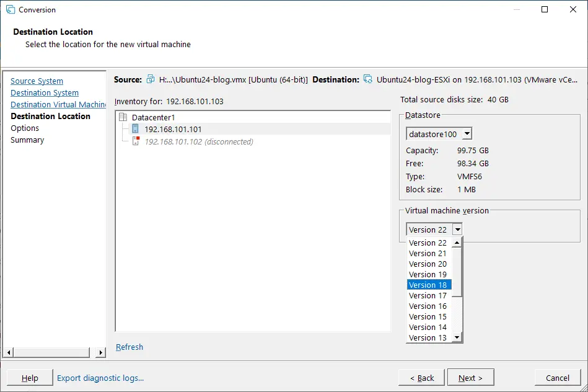
Task: Select Datacenter1 in the inventory tree
Action: point(154,117)
